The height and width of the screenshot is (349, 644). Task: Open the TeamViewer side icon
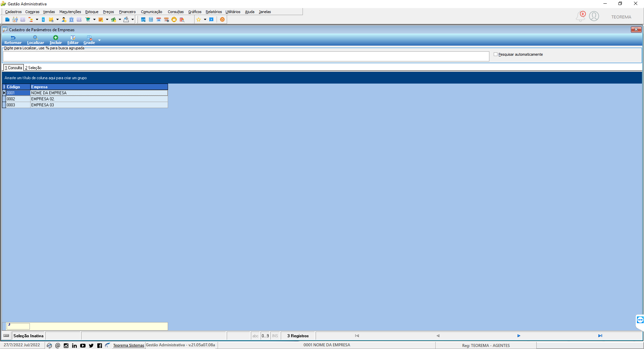tap(640, 320)
